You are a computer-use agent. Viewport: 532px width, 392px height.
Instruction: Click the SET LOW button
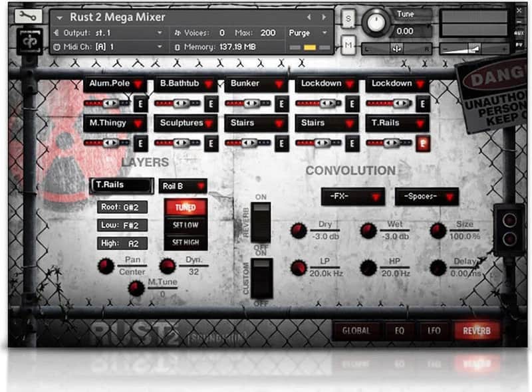(x=186, y=225)
